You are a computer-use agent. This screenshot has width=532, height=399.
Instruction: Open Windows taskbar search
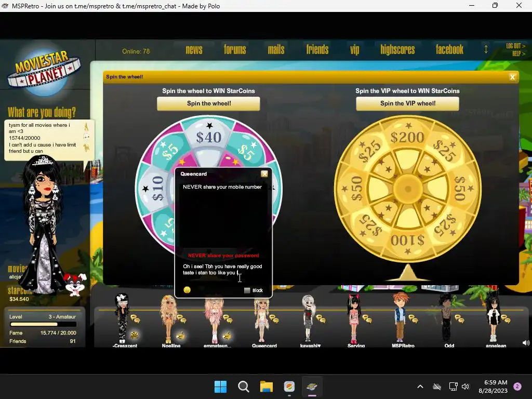[243, 387]
